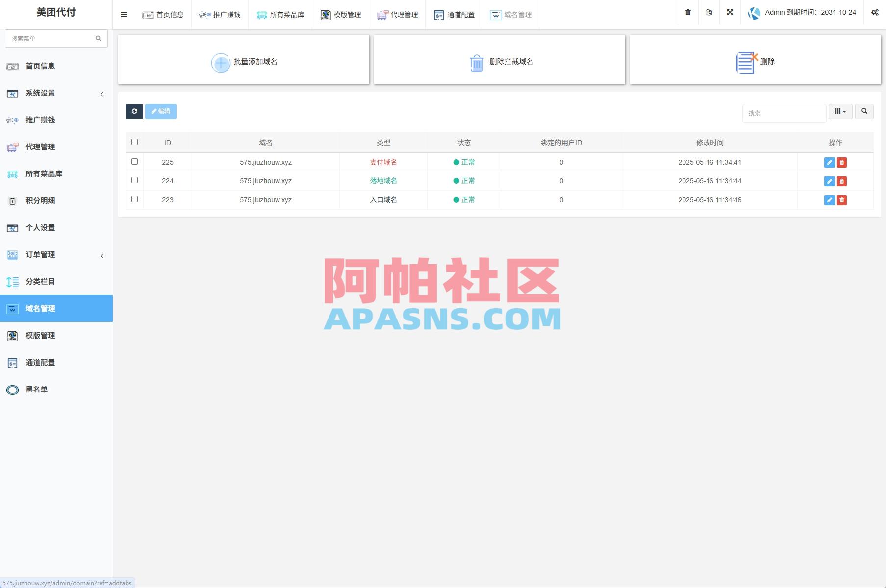Select the checkbox for ID 225
The image size is (886, 588).
tap(134, 161)
